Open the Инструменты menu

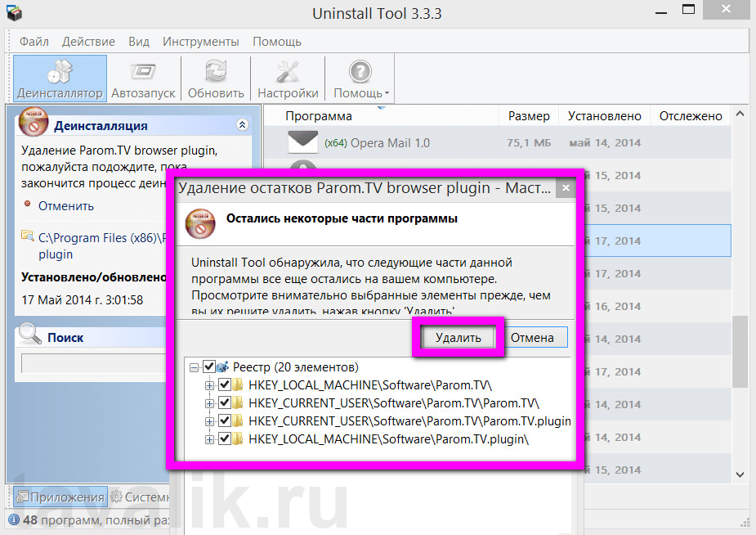click(200, 42)
